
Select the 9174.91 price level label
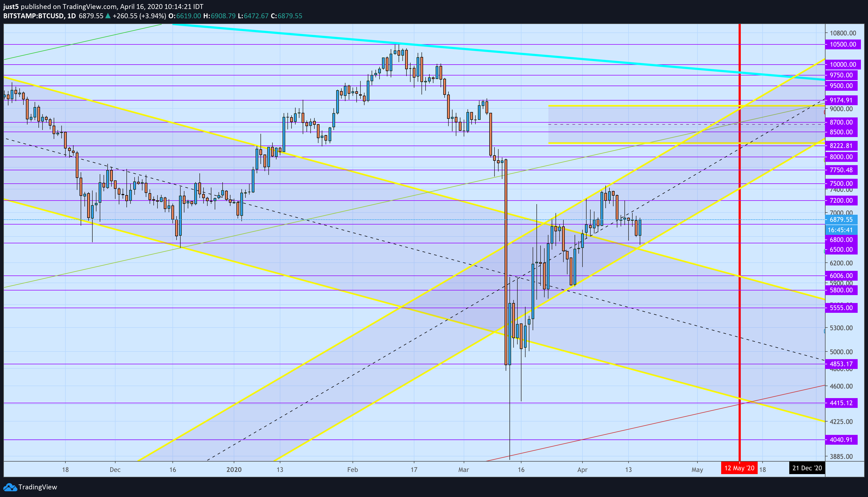[x=841, y=100]
